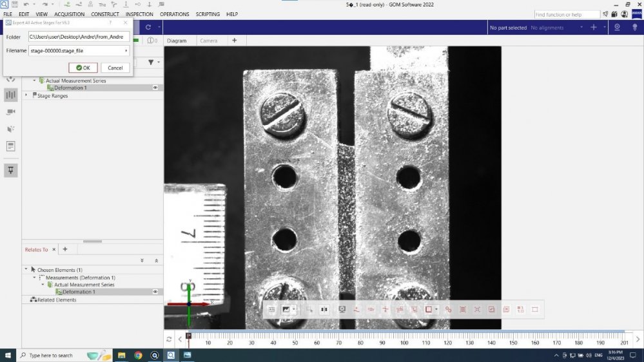The height and width of the screenshot is (362, 644).
Task: Click the Folder path input field
Action: pyautogui.click(x=79, y=37)
